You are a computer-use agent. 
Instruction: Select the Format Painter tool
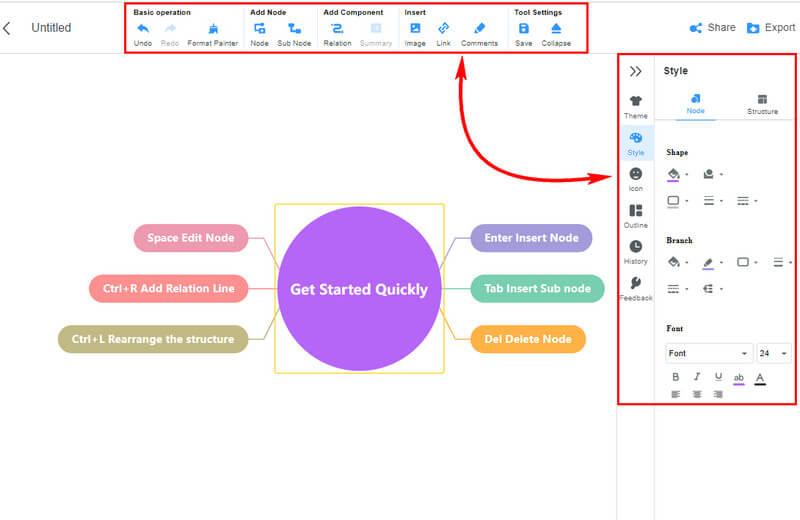pyautogui.click(x=212, y=29)
